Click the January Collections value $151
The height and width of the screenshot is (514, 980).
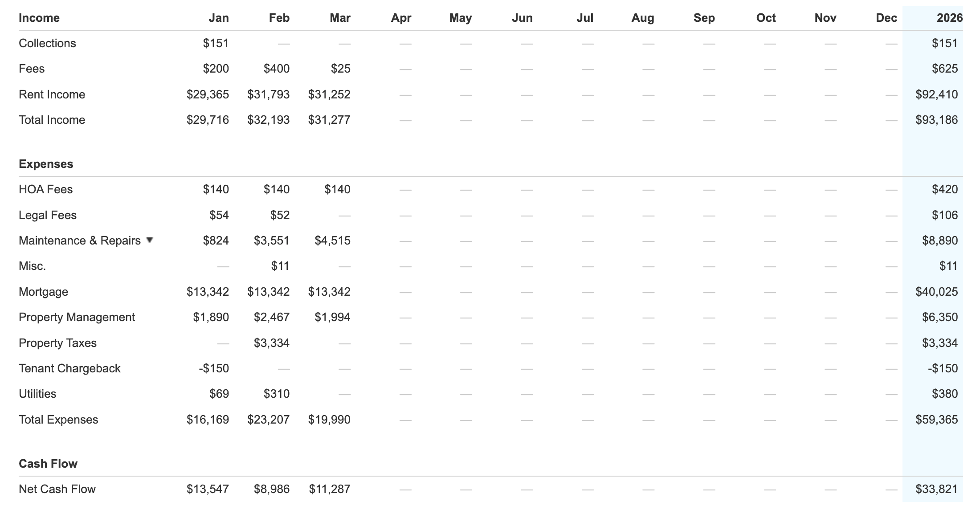(x=216, y=43)
